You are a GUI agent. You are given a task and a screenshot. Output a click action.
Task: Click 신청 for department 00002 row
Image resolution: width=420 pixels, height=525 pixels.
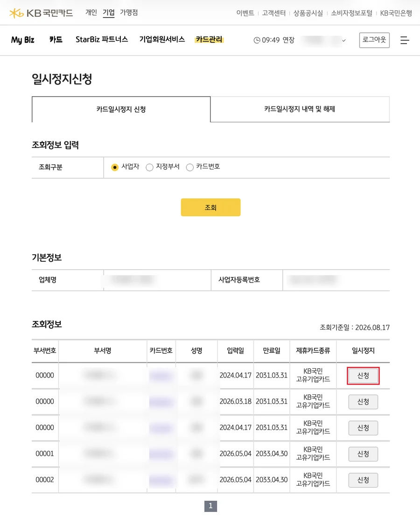coord(363,480)
